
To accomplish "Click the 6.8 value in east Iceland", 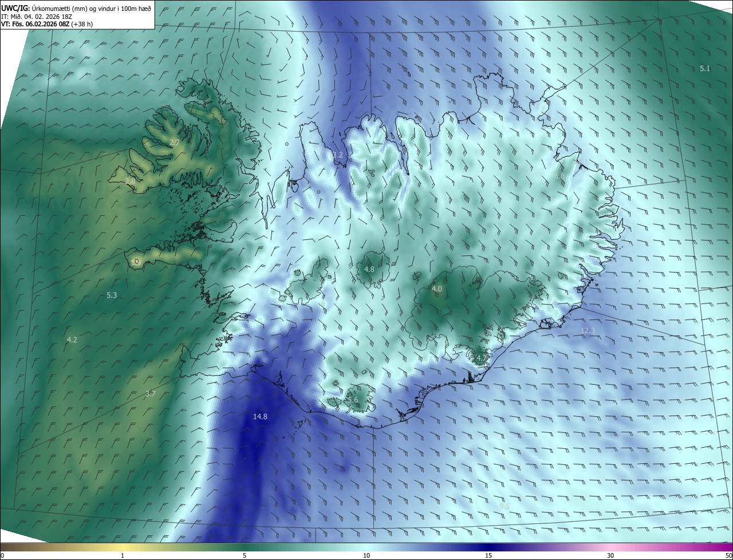I will click(x=559, y=176).
